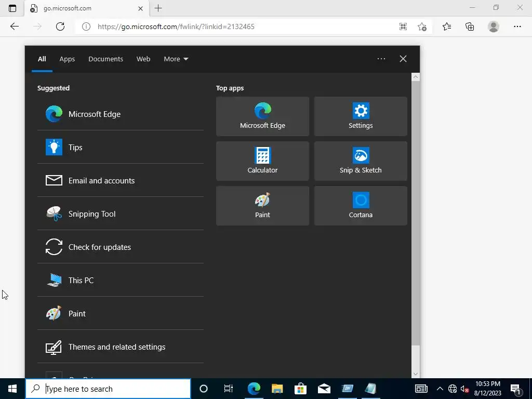Open Task View on taskbar
532x399 pixels.
point(229,389)
